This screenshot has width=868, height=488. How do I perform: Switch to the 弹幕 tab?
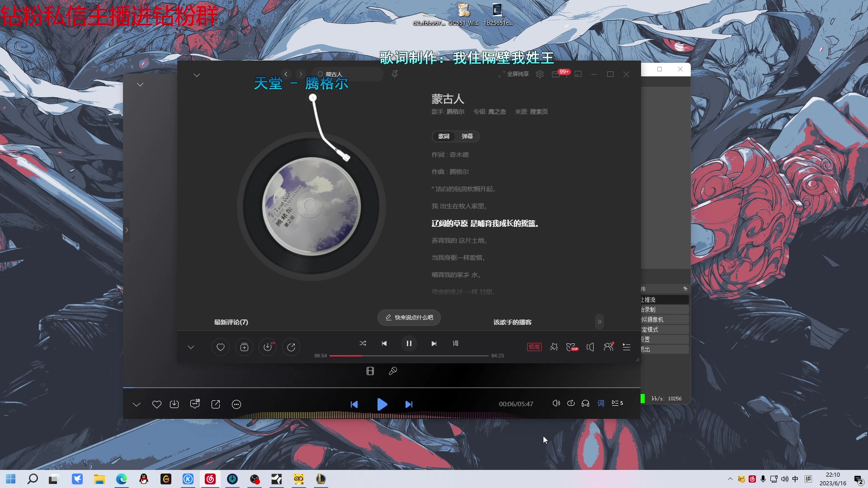tap(468, 136)
